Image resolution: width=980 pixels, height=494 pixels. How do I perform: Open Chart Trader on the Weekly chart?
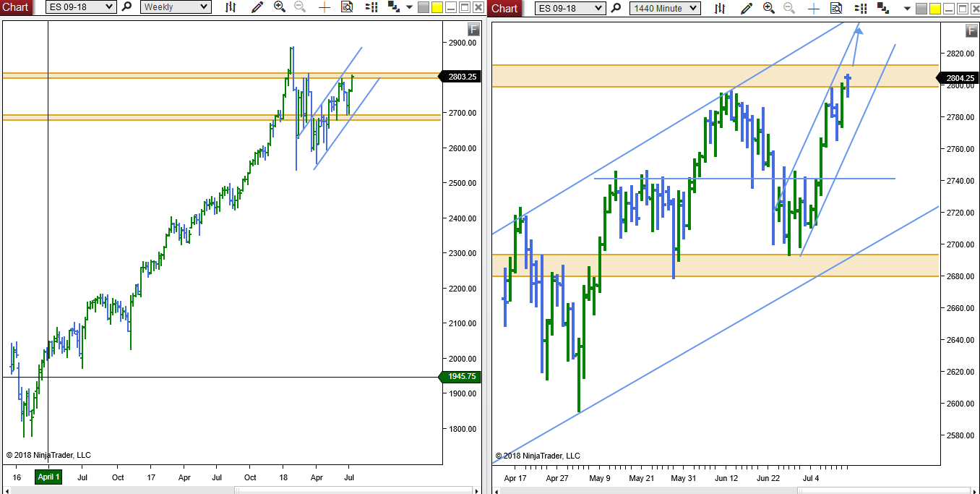[371, 7]
